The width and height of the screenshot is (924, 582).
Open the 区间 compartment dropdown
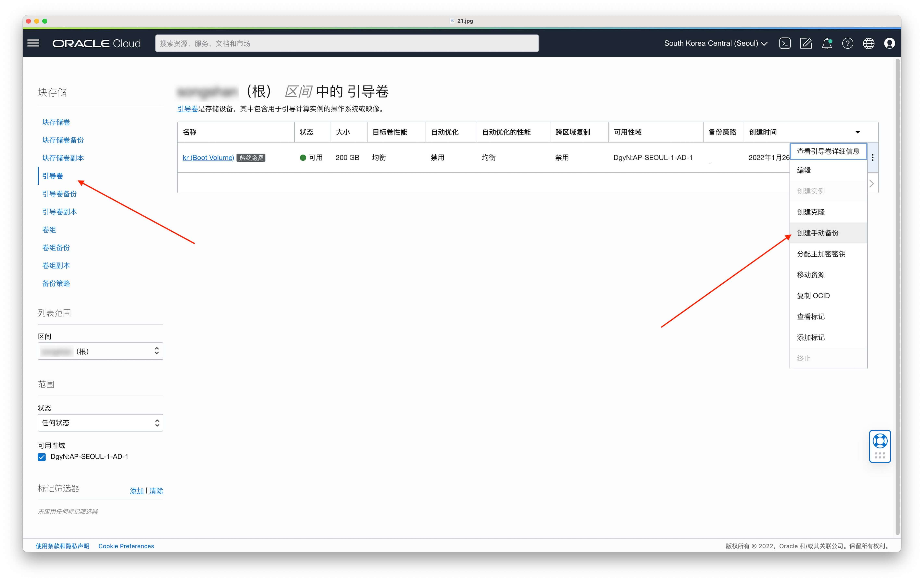101,351
